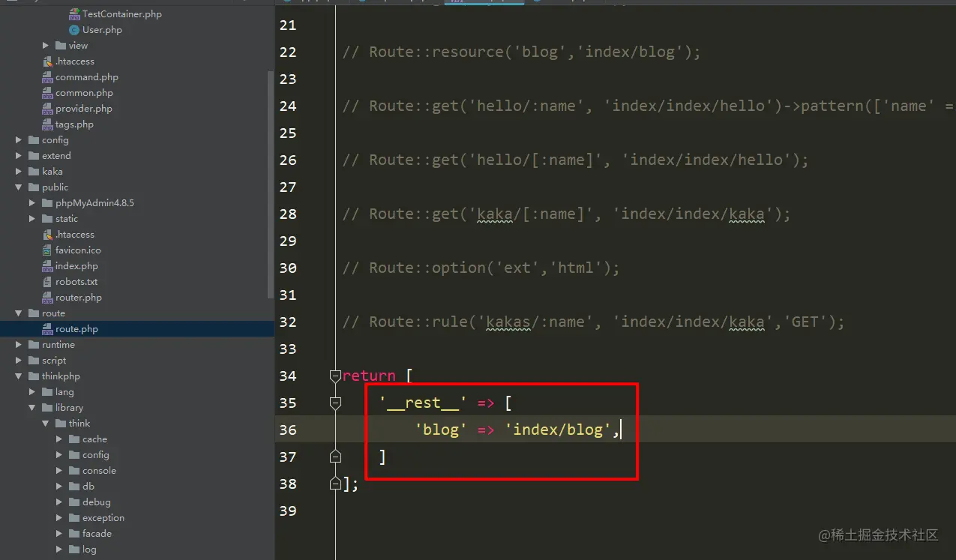Image resolution: width=956 pixels, height=560 pixels.
Task: Collapse the library folder arrow
Action: tap(32, 408)
